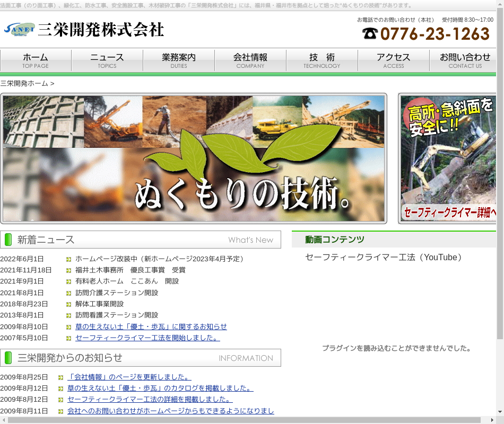
Task: Open セーフティークライマー工法を開始しました link
Action: click(147, 338)
